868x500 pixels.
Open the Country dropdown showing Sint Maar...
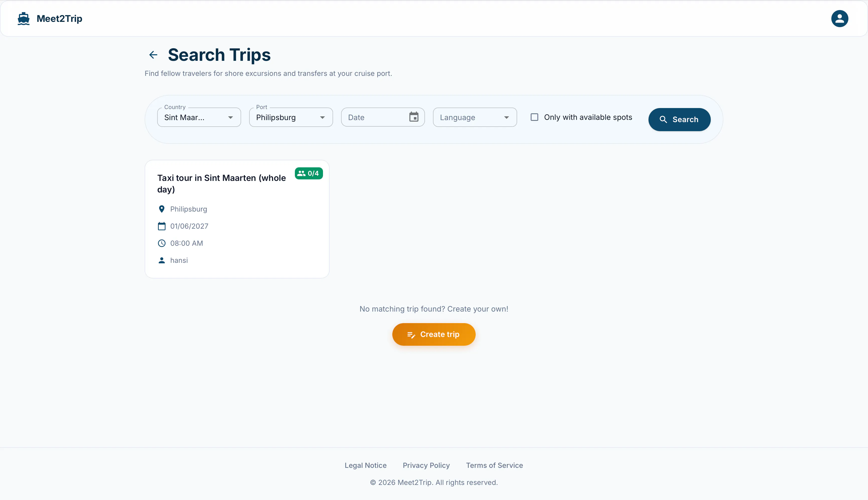[199, 117]
